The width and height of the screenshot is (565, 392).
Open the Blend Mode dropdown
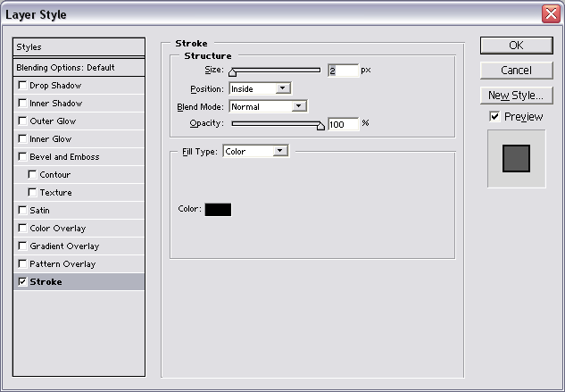point(268,107)
